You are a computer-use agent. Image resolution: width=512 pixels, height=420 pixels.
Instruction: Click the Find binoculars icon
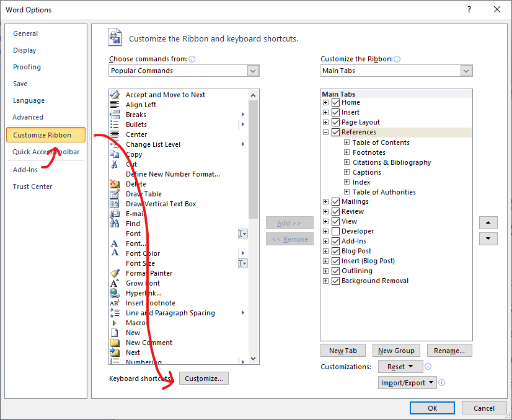[115, 224]
